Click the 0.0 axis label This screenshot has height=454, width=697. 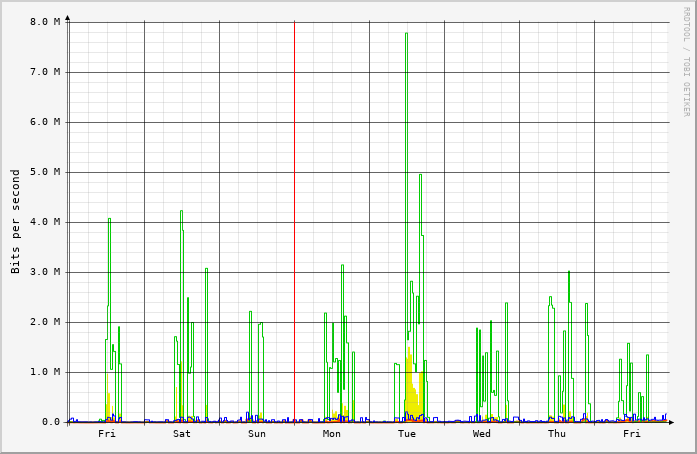coord(51,422)
